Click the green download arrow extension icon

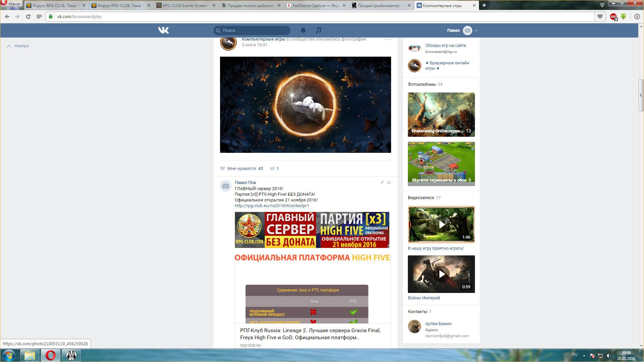click(x=624, y=16)
